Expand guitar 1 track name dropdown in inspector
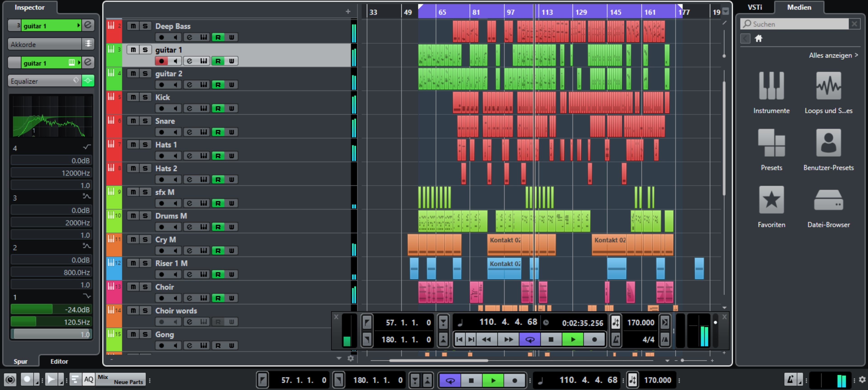Screen dimensions: 868x390 (78, 25)
